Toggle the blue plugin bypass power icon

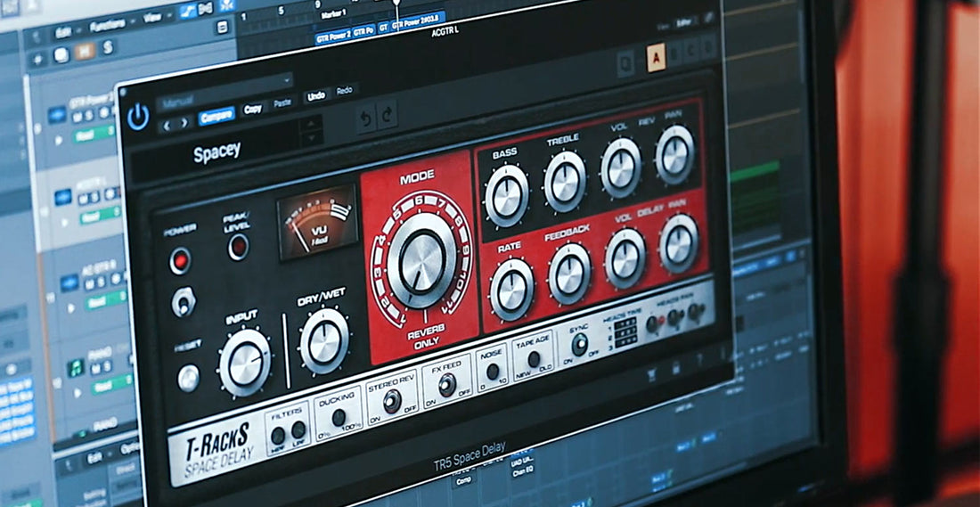[137, 118]
